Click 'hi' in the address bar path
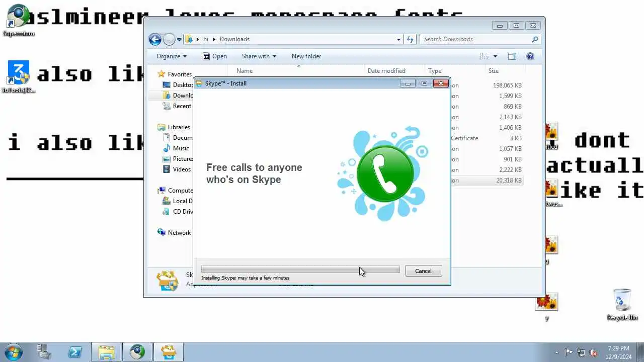Image resolution: width=644 pixels, height=362 pixels. click(x=206, y=39)
